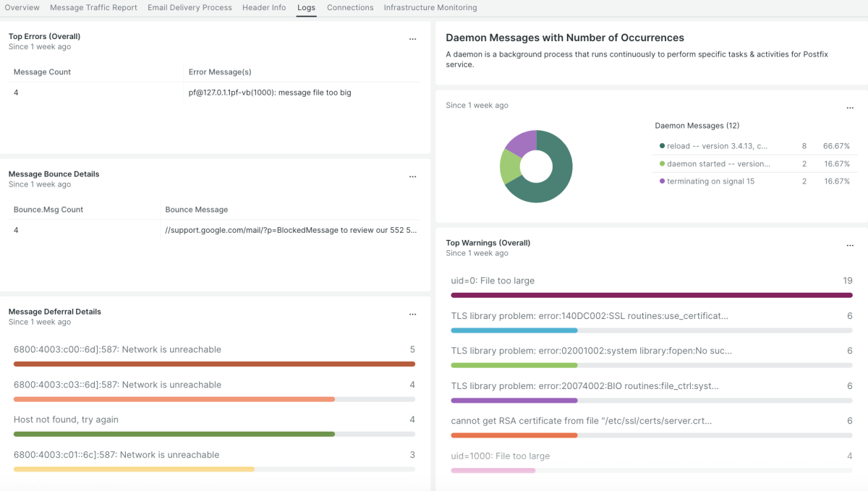
Task: Select the Connections tab
Action: [x=350, y=8]
